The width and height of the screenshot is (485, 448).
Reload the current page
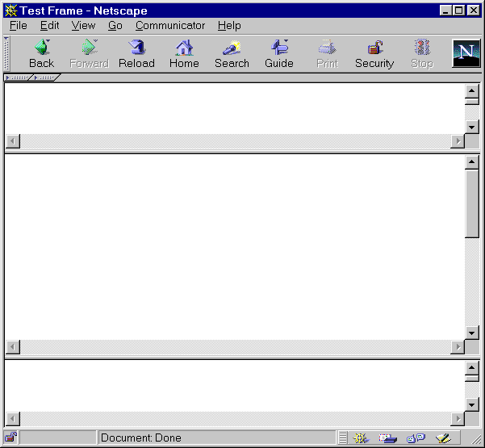tap(136, 54)
